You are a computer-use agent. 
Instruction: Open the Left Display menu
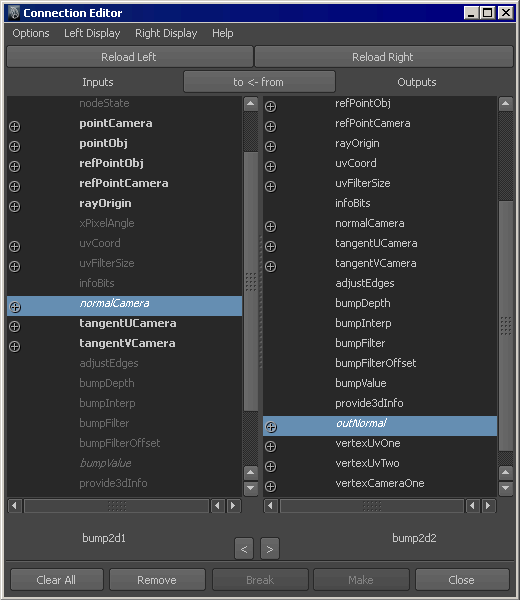pos(92,33)
